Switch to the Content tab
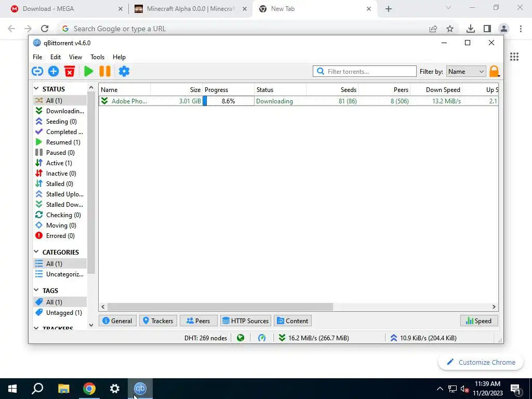Image resolution: width=532 pixels, height=399 pixels. pyautogui.click(x=292, y=321)
